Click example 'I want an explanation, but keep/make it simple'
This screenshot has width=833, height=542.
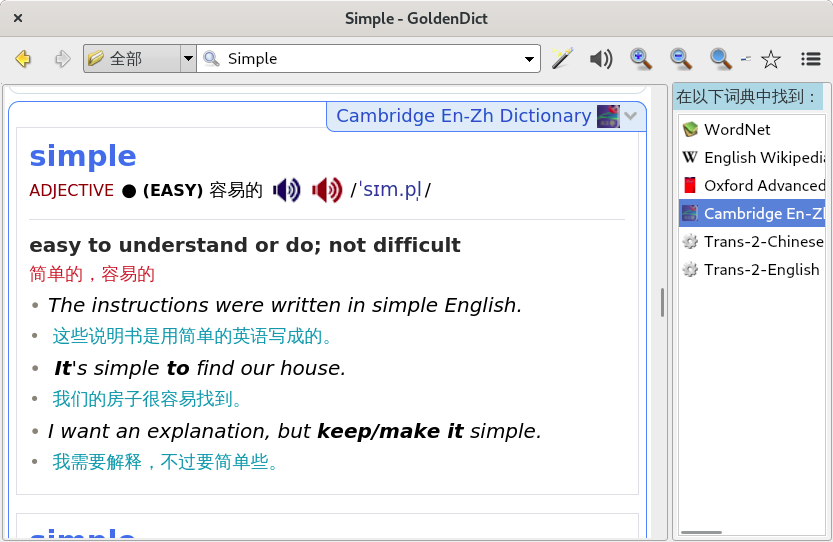coord(295,431)
